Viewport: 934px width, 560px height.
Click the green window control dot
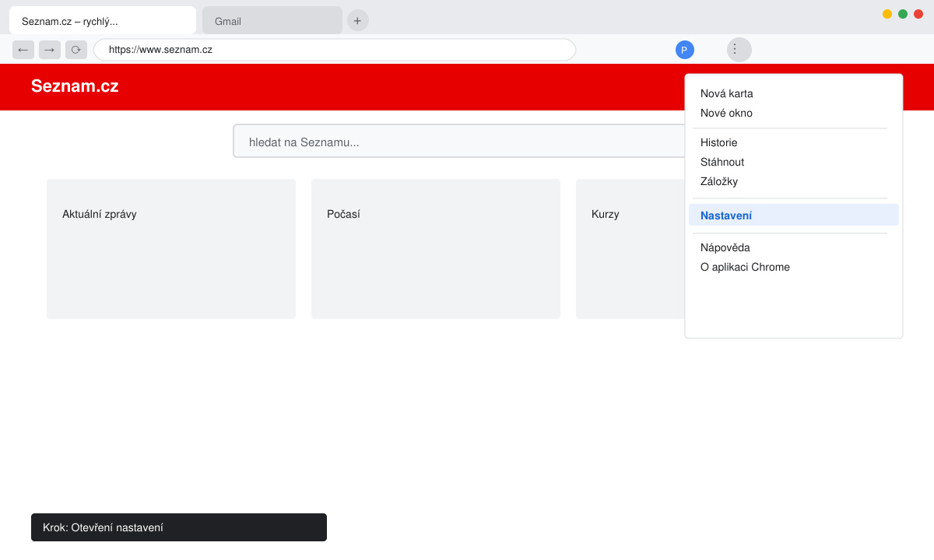click(903, 14)
